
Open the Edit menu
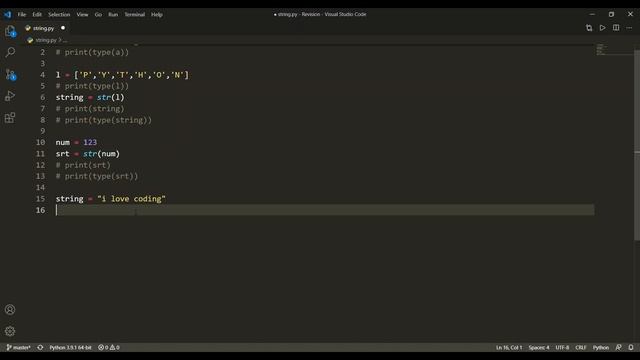click(x=37, y=14)
